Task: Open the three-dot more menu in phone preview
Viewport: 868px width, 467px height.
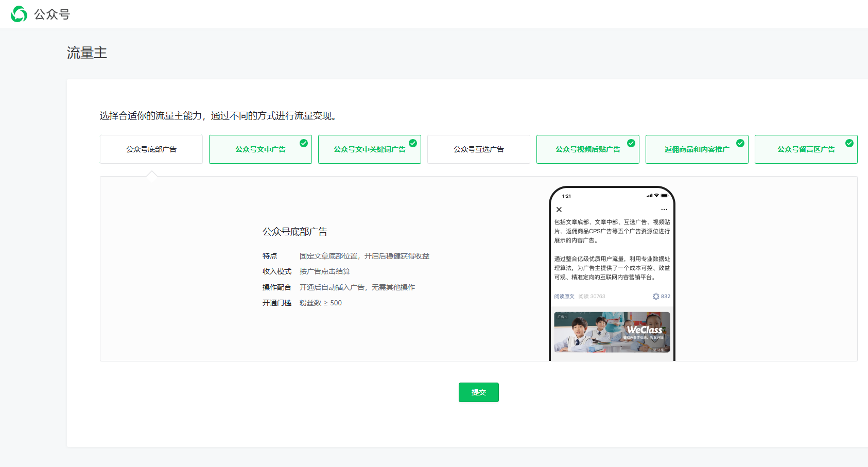Action: [664, 210]
